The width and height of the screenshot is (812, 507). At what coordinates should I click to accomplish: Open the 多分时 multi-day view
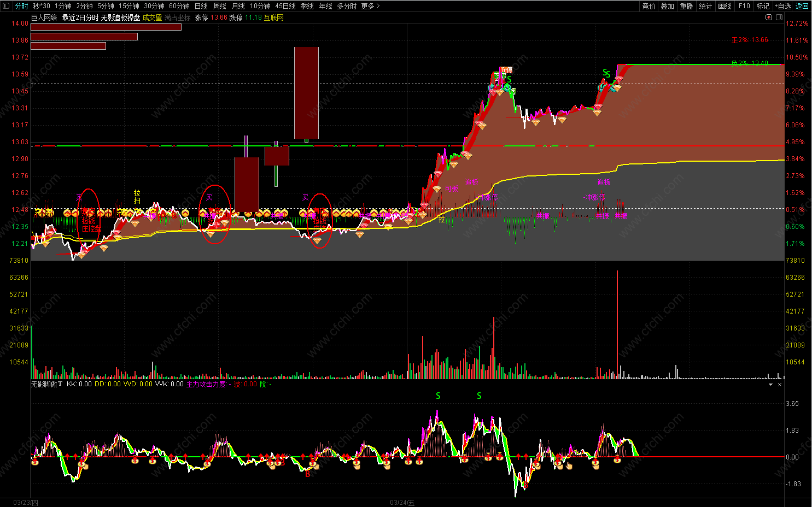click(x=347, y=6)
